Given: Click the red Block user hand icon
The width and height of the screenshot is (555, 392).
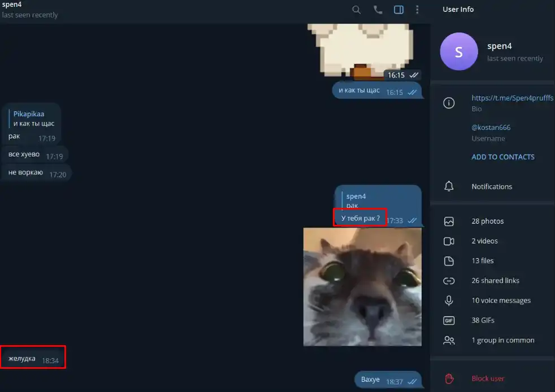Looking at the screenshot, I should [449, 378].
